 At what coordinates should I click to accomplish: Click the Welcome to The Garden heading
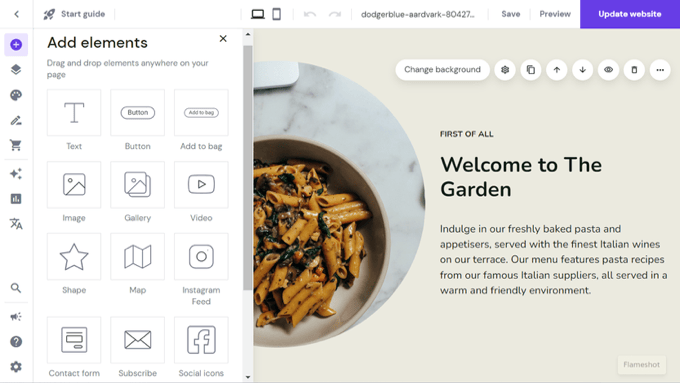click(521, 177)
